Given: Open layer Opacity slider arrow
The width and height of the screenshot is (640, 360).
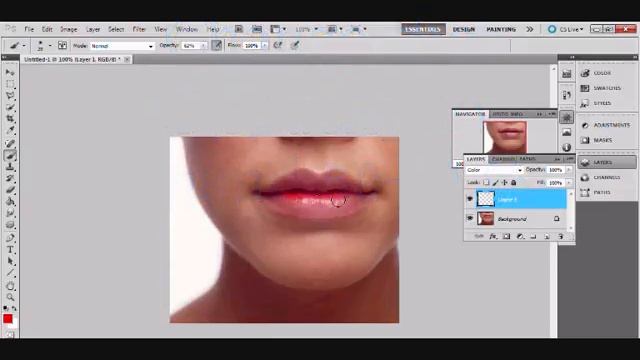Looking at the screenshot, I should pos(569,170).
